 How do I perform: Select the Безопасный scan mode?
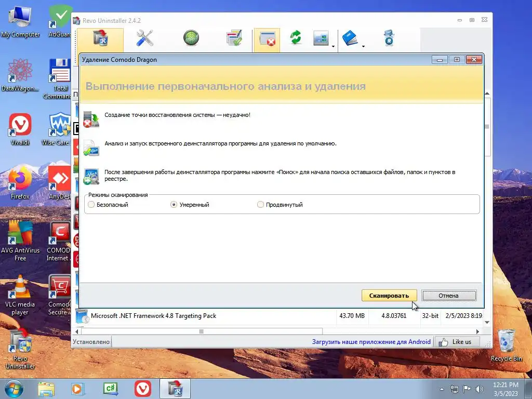[x=108, y=205]
